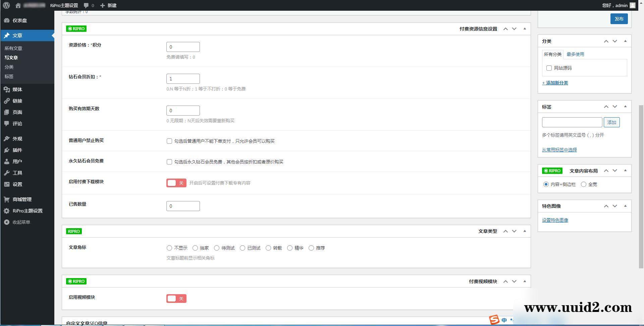Open 仪表盘 dashboard in sidebar
Viewport: 644px width, 326px height.
(x=19, y=20)
